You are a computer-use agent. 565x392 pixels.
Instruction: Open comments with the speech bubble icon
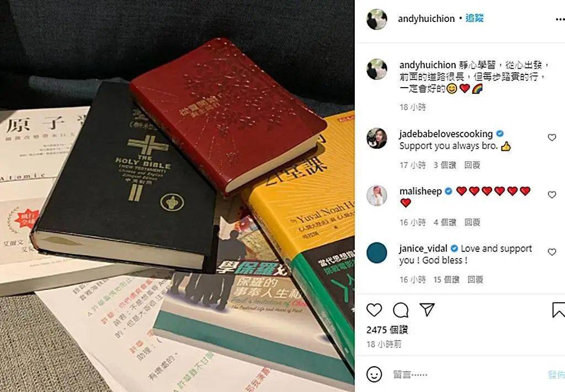[x=401, y=310]
